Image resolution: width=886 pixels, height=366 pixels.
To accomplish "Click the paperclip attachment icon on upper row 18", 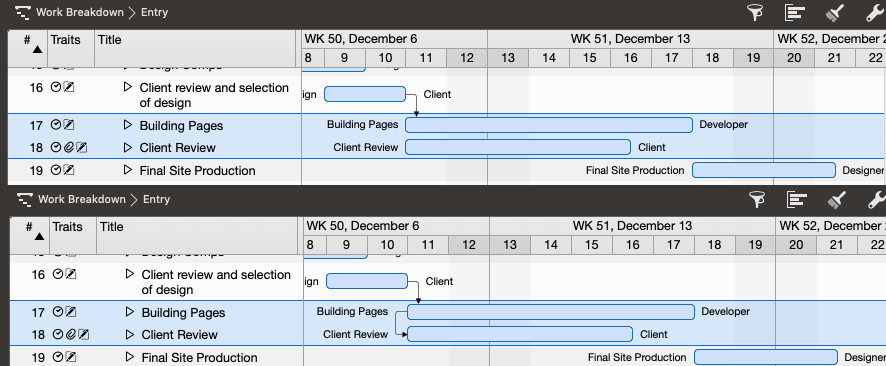I will click(x=68, y=148).
